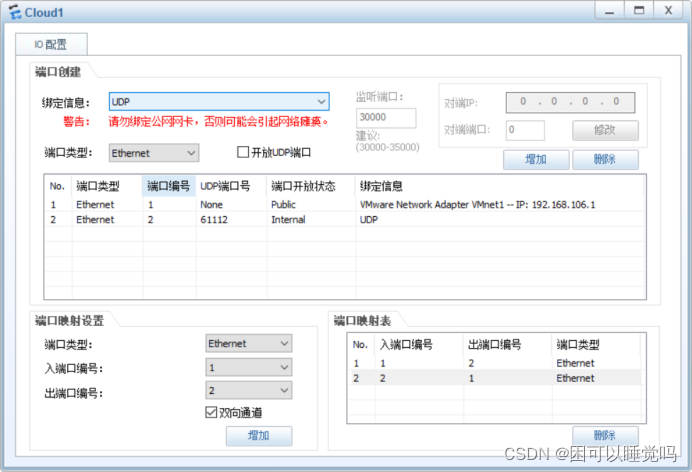Click the 端口编号 column header
The height and width of the screenshot is (472, 692).
(x=169, y=186)
